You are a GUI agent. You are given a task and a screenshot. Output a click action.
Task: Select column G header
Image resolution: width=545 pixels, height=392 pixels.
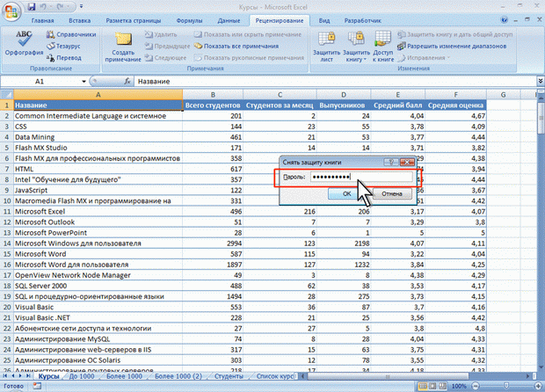[x=503, y=94]
